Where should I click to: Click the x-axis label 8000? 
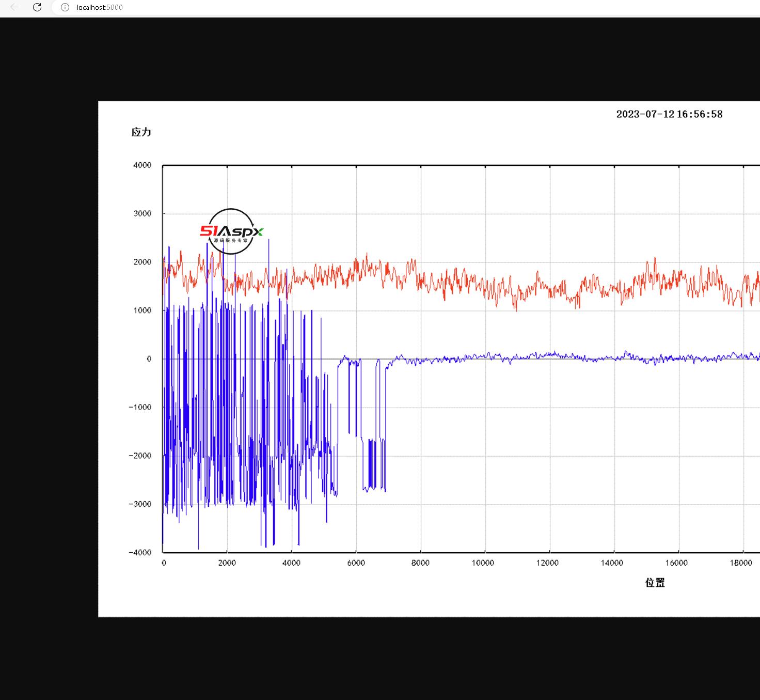click(420, 563)
